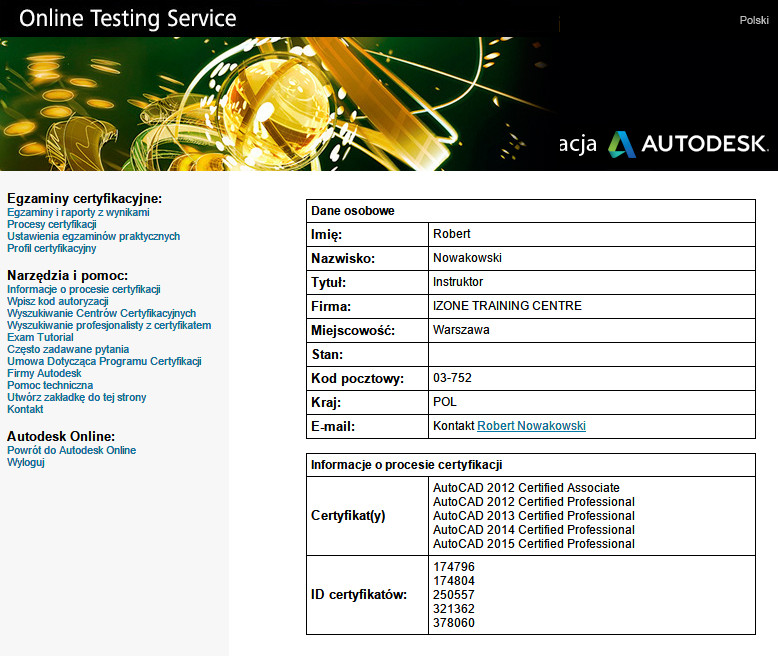The image size is (778, 656).
Task: Select AutoCAD 2012 Certified Professional
Action: (534, 502)
